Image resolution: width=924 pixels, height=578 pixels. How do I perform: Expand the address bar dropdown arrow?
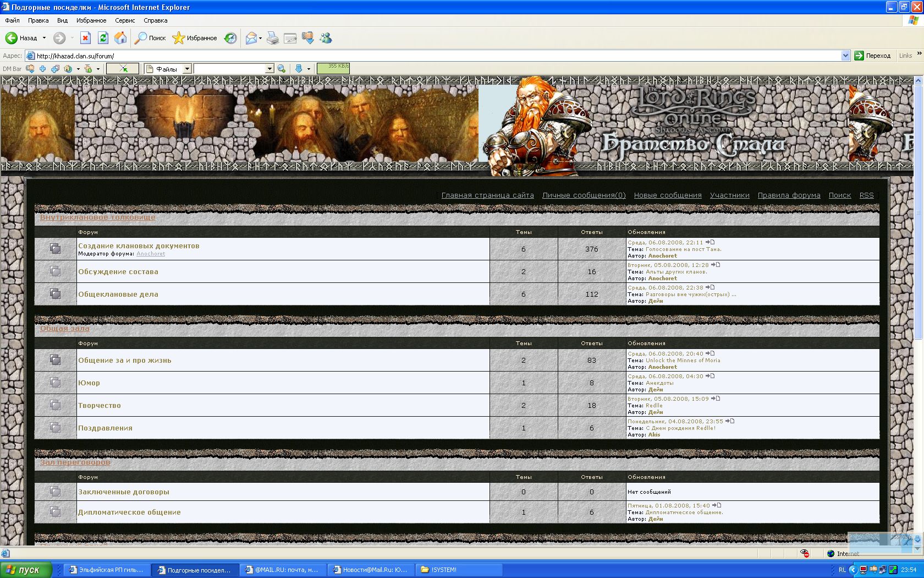pos(846,56)
